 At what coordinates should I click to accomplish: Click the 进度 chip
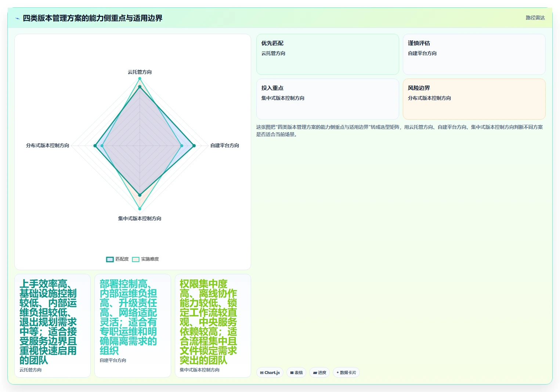point(319,373)
